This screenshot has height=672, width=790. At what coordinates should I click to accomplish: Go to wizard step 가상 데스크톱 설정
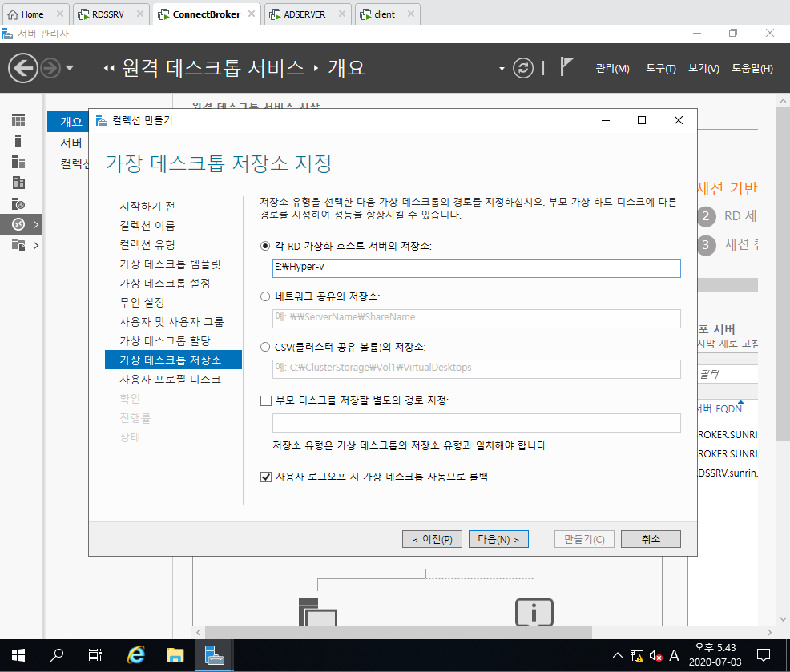165,283
